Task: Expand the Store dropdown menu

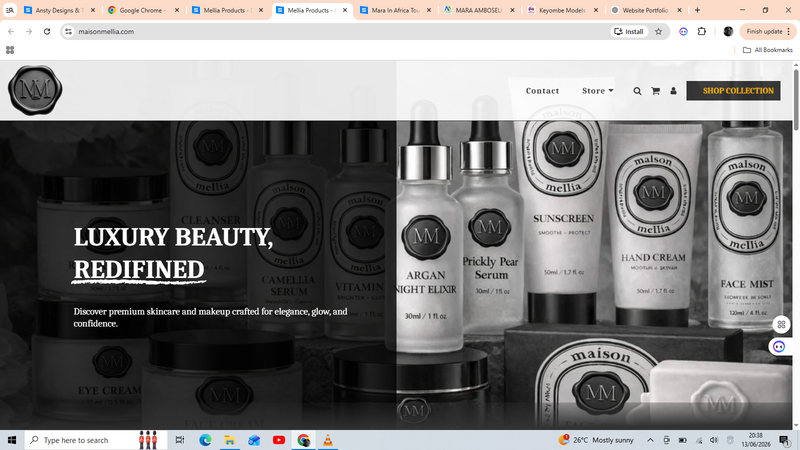Action: (x=597, y=91)
